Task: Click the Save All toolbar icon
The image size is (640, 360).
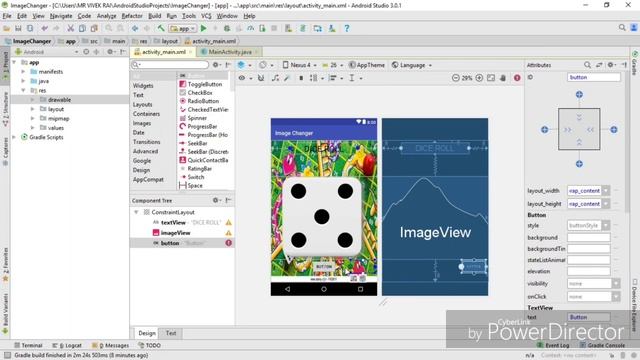Action: click(x=18, y=28)
